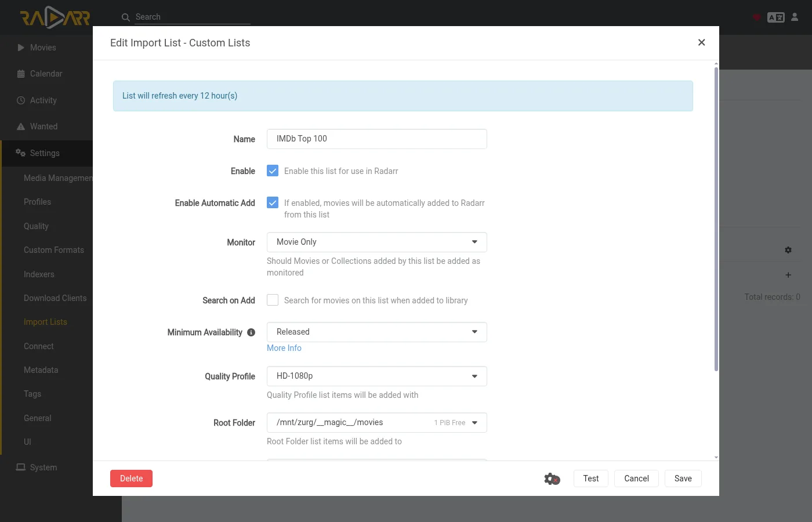Click the Activity clock icon
The width and height of the screenshot is (812, 522).
click(x=21, y=100)
